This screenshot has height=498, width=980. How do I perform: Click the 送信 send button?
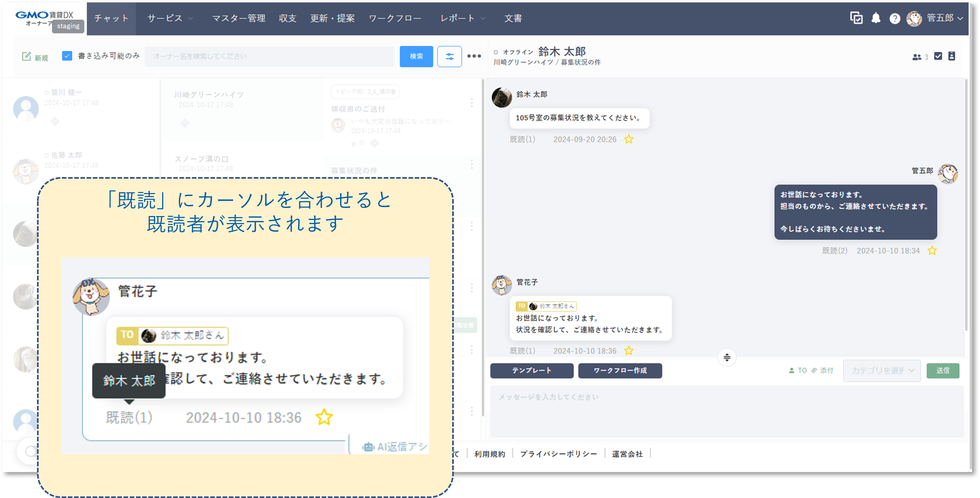tap(943, 370)
